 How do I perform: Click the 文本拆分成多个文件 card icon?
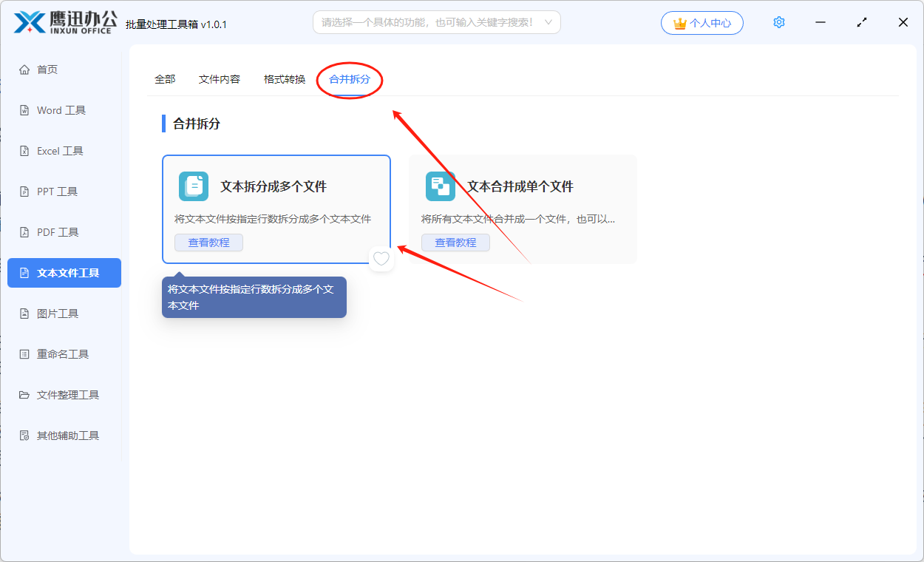[x=194, y=186]
